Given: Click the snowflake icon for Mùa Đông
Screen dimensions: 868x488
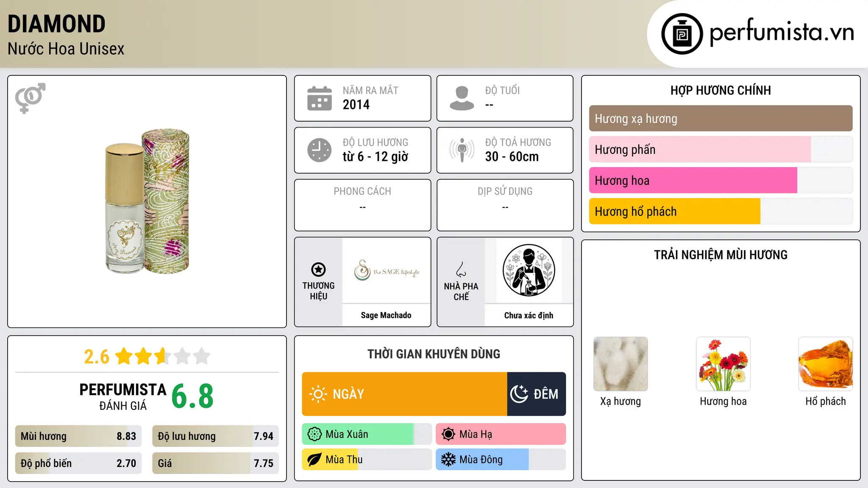Looking at the screenshot, I should point(448,460).
